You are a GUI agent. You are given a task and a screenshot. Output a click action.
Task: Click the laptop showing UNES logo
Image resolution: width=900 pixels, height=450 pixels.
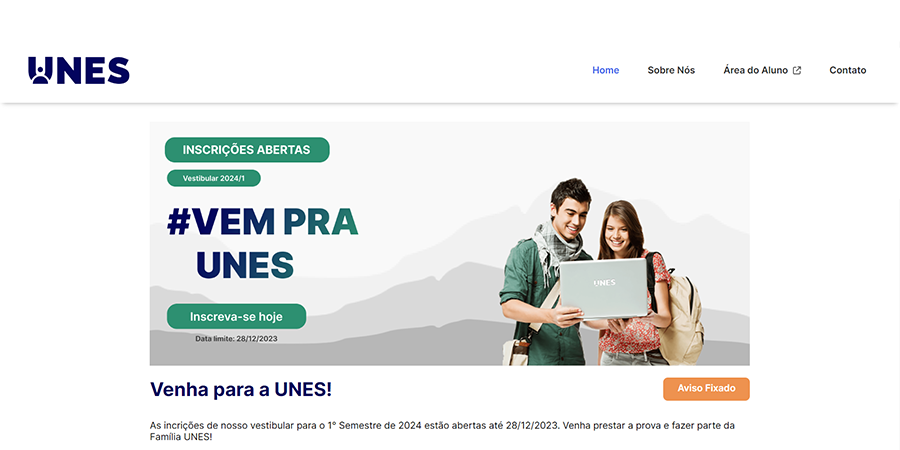click(603, 288)
